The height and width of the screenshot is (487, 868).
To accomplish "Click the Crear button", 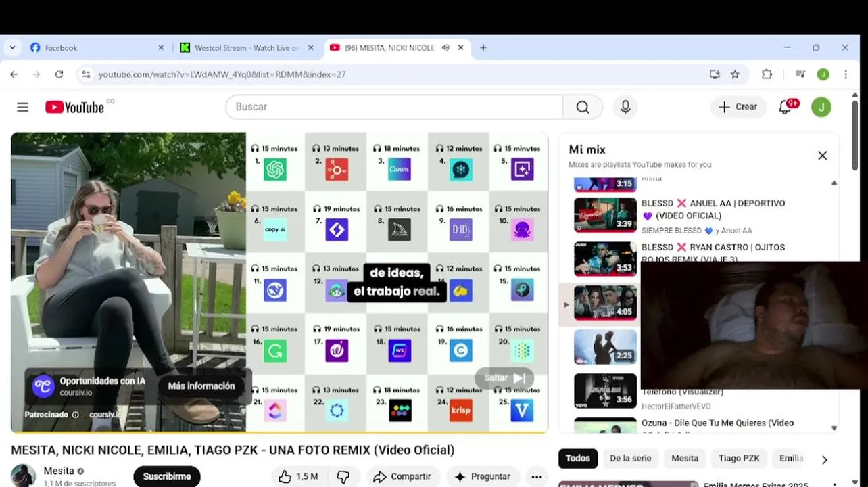I will point(738,107).
